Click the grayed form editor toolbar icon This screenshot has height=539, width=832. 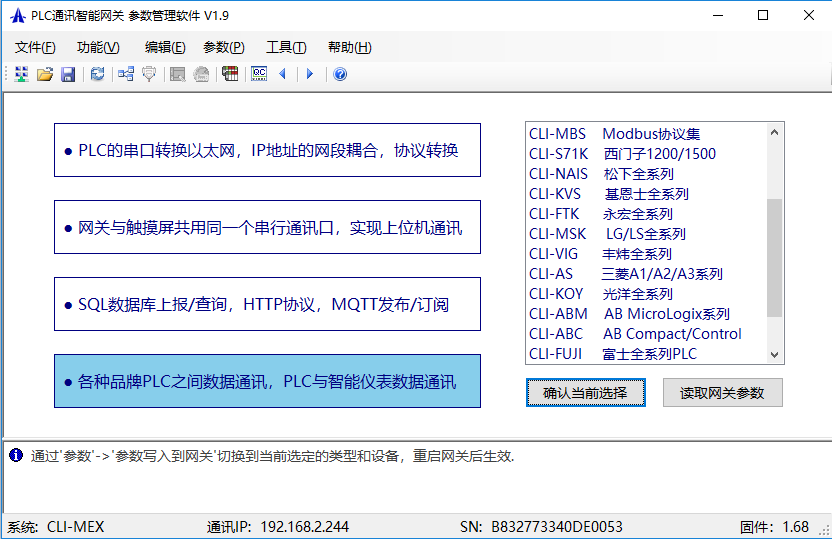click(177, 74)
